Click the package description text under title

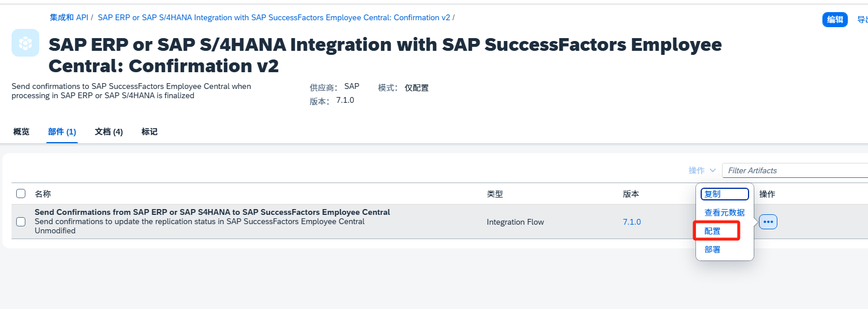(x=132, y=91)
